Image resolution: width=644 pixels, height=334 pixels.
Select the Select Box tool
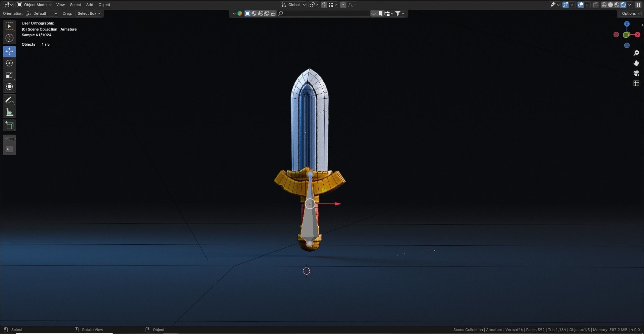[x=9, y=26]
